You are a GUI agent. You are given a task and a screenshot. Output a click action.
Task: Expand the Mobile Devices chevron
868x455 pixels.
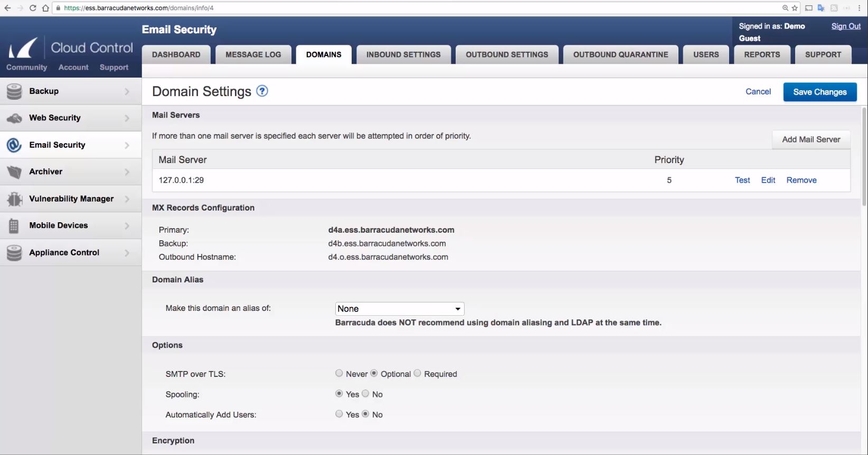pos(127,226)
